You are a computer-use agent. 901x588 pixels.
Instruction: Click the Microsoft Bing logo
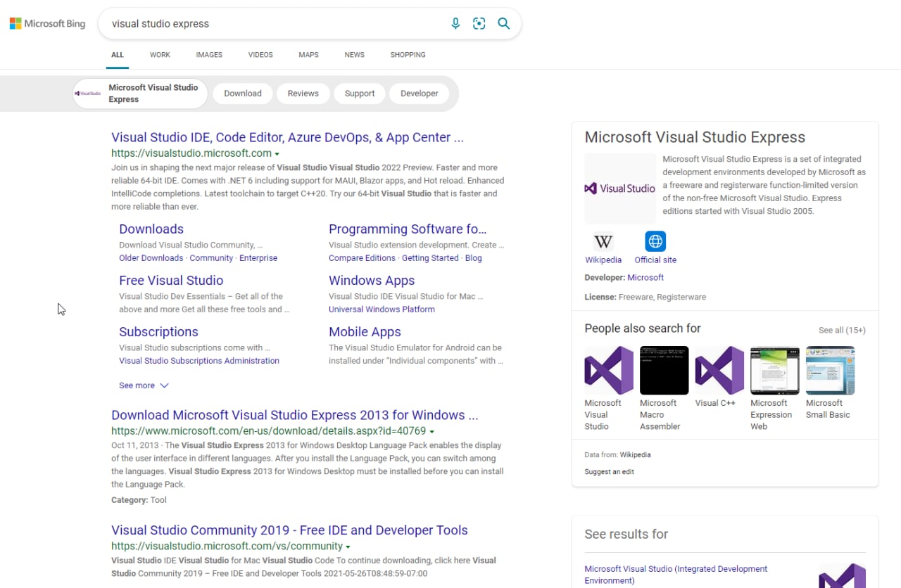click(x=47, y=24)
